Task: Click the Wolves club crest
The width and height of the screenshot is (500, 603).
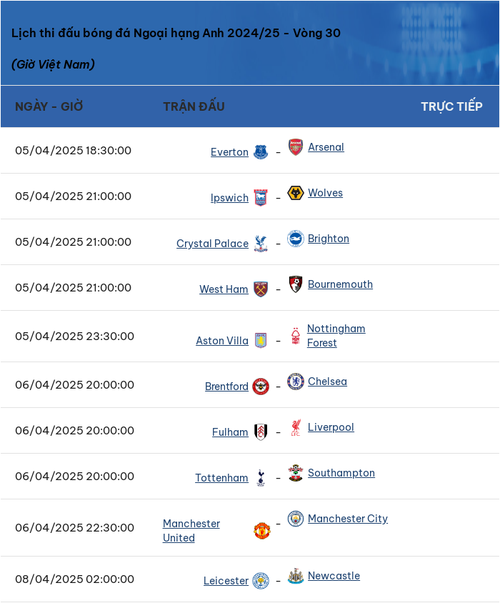Action: (x=295, y=193)
